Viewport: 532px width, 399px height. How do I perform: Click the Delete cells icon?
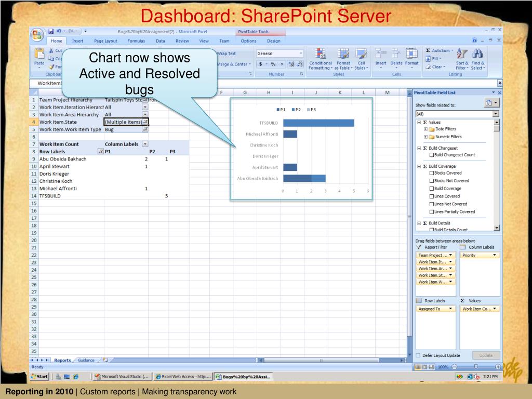pyautogui.click(x=396, y=54)
